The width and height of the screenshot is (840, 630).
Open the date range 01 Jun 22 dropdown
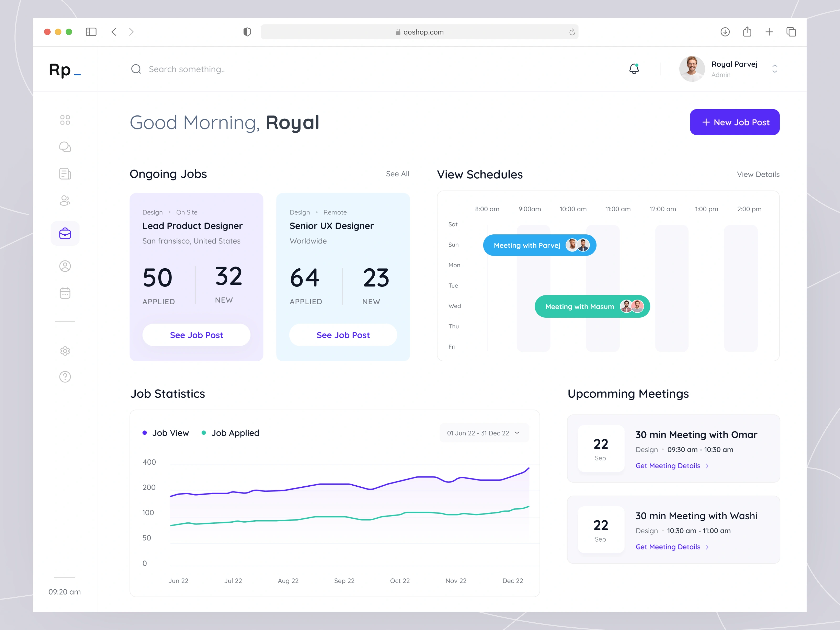484,433
